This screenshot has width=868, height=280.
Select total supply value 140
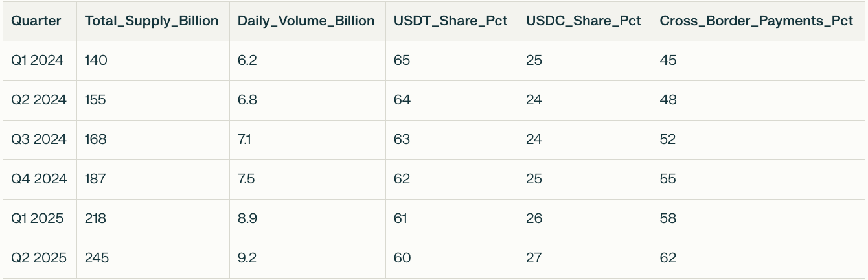96,60
